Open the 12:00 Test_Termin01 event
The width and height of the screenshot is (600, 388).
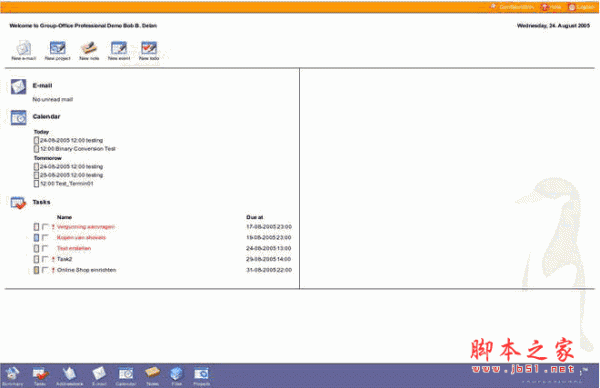pos(67,183)
